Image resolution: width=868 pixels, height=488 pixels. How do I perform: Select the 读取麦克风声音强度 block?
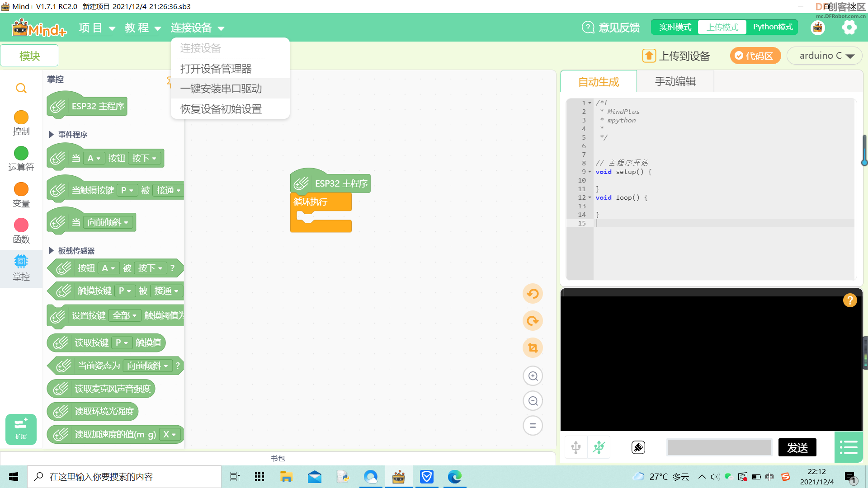(101, 389)
